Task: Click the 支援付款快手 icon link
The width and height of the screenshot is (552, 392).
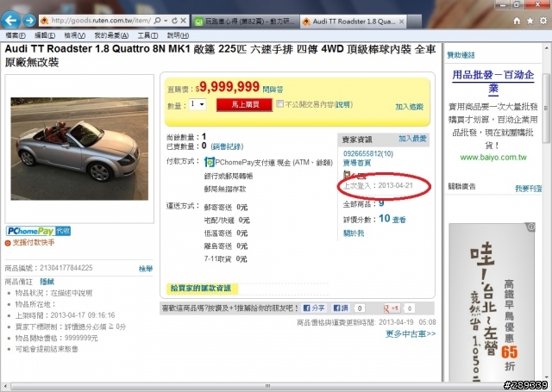Action: click(x=30, y=242)
